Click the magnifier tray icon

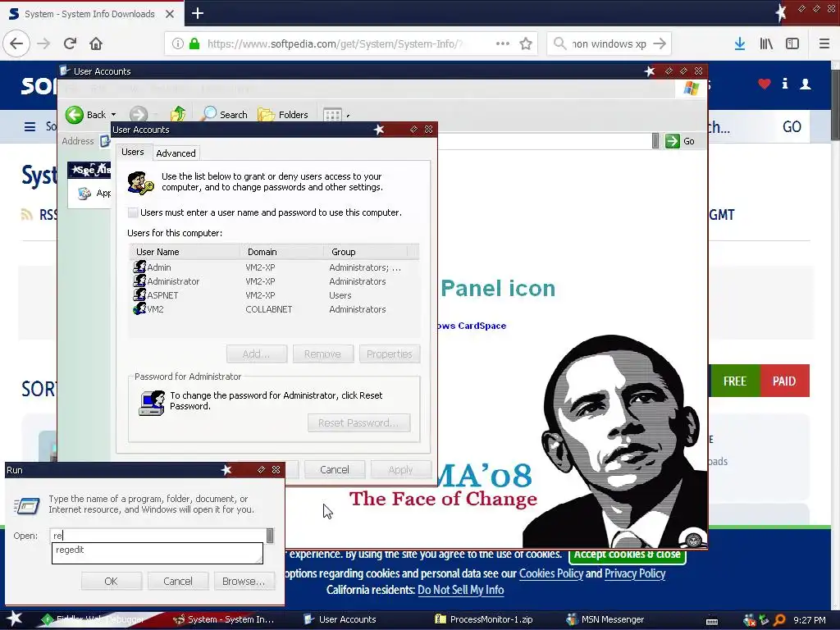(779, 620)
